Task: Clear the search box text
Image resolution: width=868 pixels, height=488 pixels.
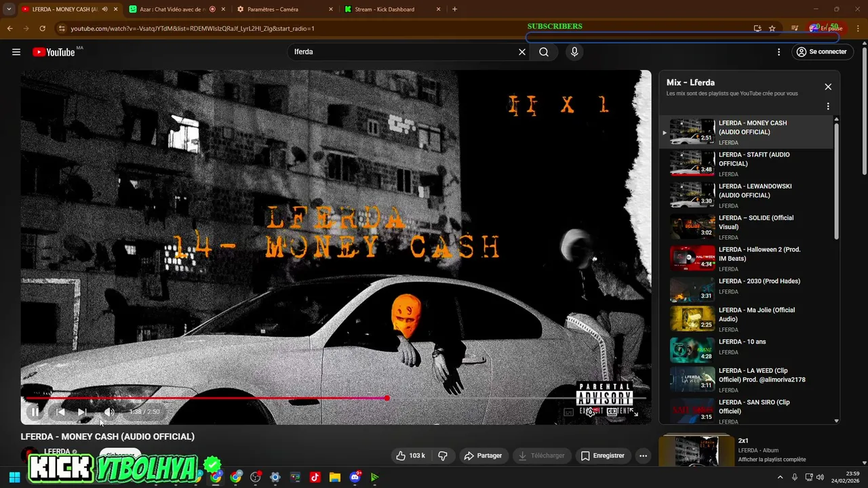Action: (522, 52)
